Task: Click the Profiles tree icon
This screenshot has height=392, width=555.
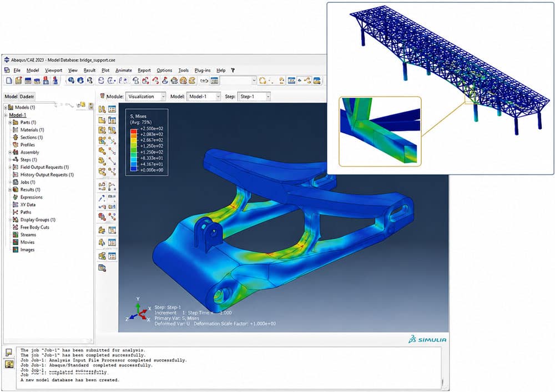Action: [16, 145]
